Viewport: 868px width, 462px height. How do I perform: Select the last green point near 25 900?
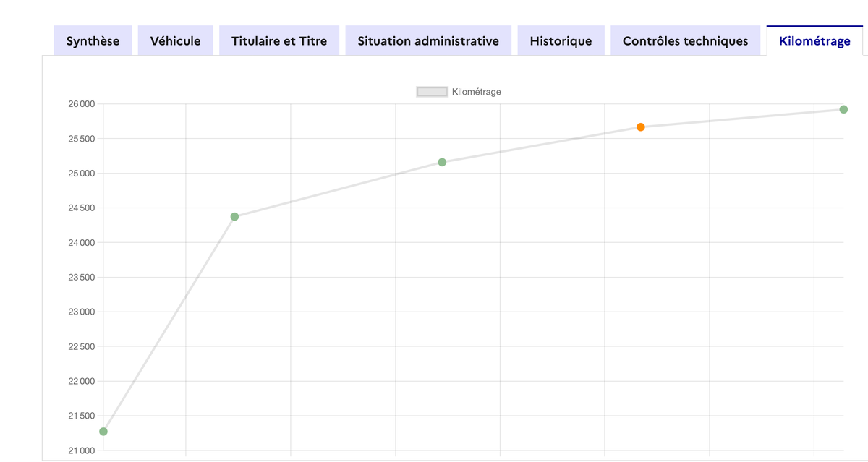point(843,110)
